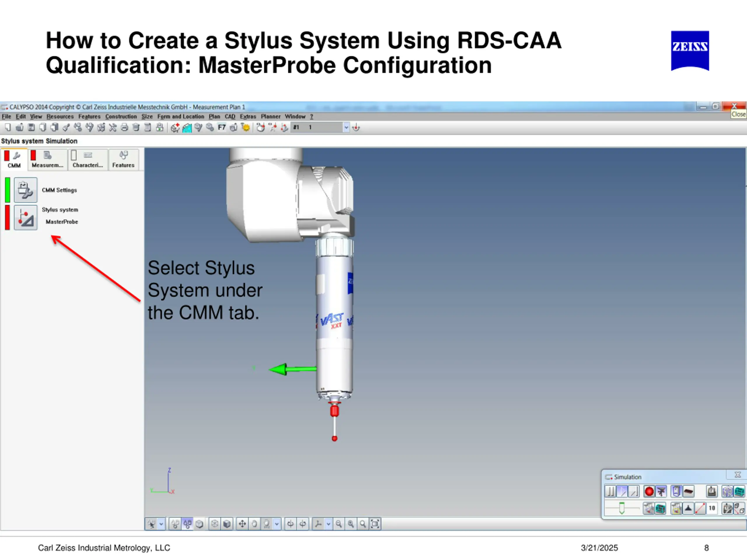Click the print icon in top toolbar
The width and height of the screenshot is (747, 560).
click(x=124, y=127)
